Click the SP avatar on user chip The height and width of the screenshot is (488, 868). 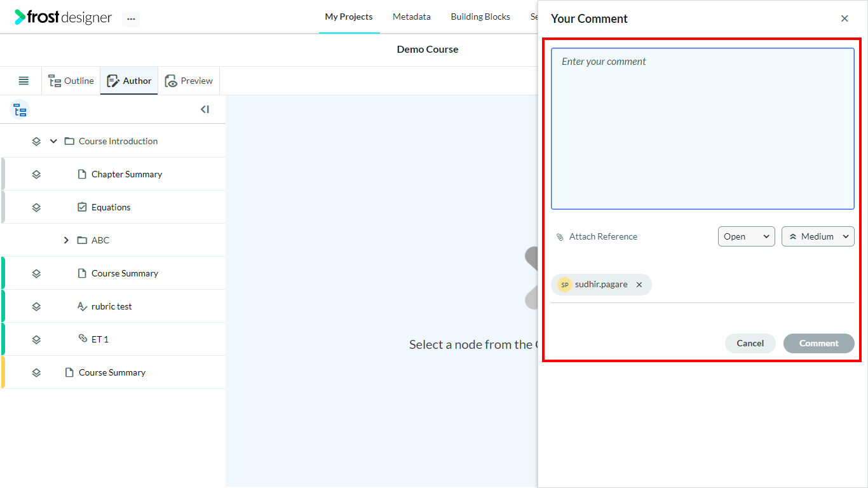coord(564,285)
